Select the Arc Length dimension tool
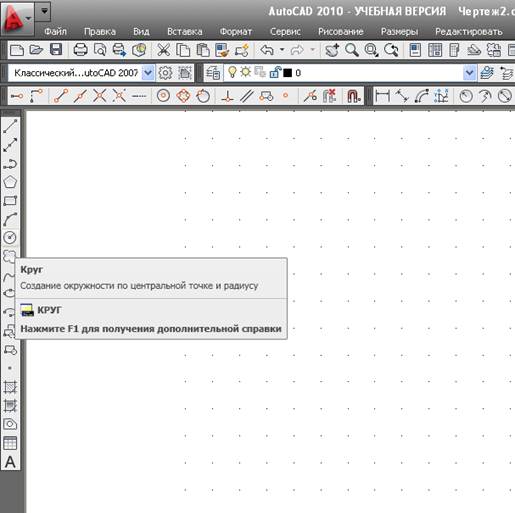Image resolution: width=515 pixels, height=513 pixels. (422, 96)
